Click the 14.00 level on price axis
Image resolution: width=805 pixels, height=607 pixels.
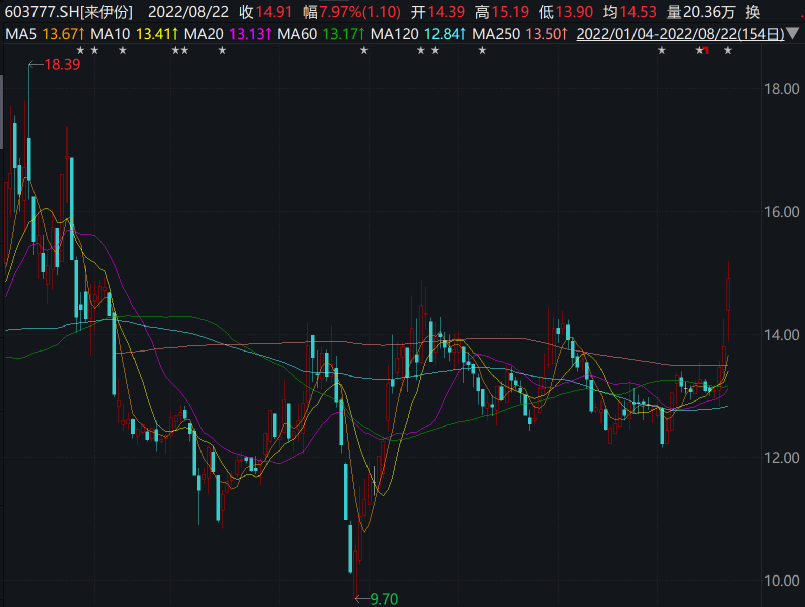click(780, 335)
